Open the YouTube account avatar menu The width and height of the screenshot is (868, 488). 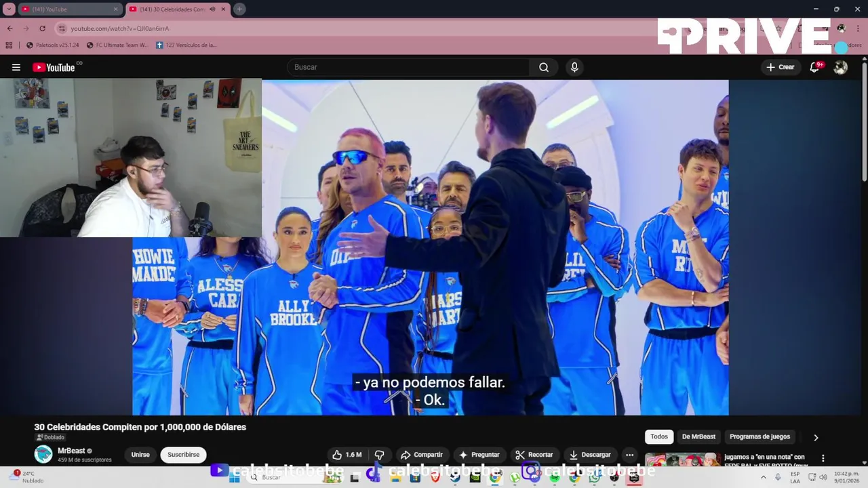coord(841,67)
